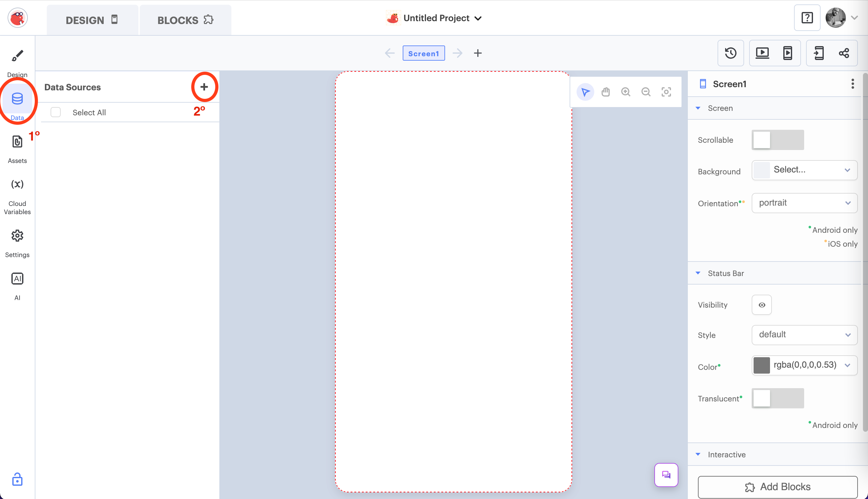Screen dimensions: 868x499
Task: Open version history clock icon
Action: pyautogui.click(x=730, y=53)
